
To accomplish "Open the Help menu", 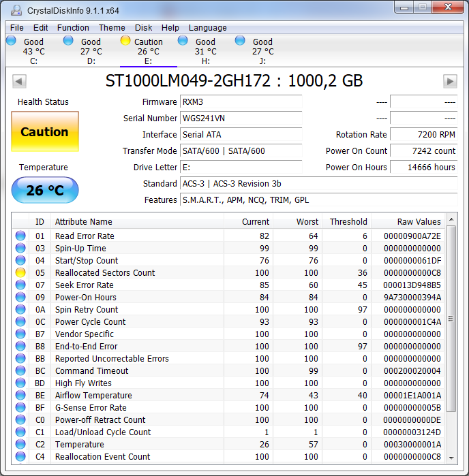I will 170,28.
